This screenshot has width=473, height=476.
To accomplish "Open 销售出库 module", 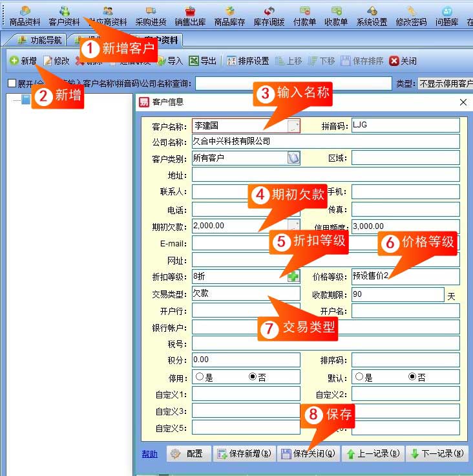I will tap(190, 16).
